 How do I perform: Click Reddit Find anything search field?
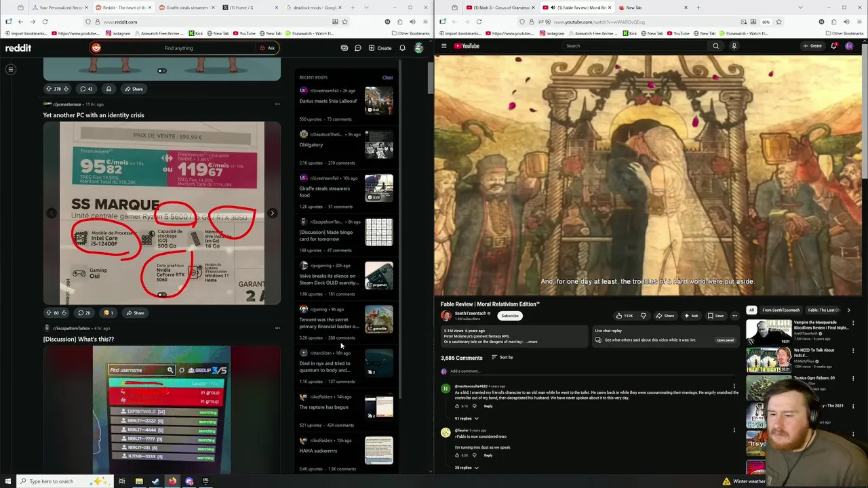pos(179,48)
